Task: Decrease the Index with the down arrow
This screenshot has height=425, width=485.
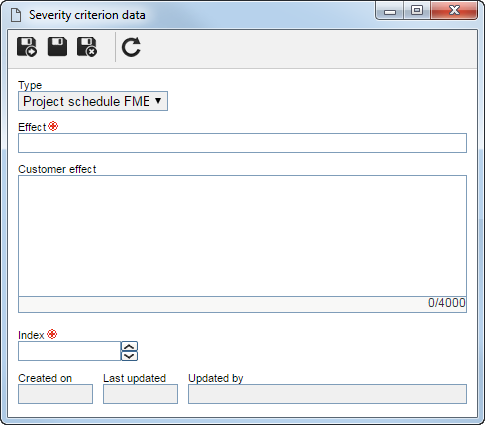Action: [129, 356]
